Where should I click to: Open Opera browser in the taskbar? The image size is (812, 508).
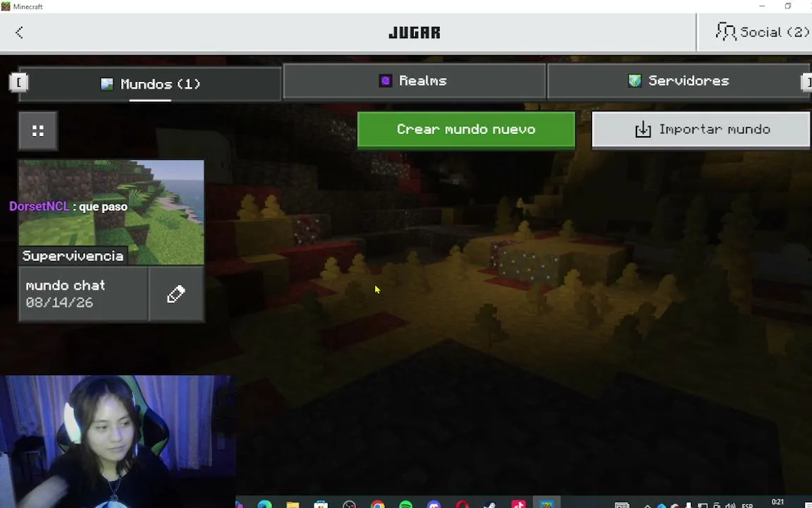pyautogui.click(x=462, y=504)
